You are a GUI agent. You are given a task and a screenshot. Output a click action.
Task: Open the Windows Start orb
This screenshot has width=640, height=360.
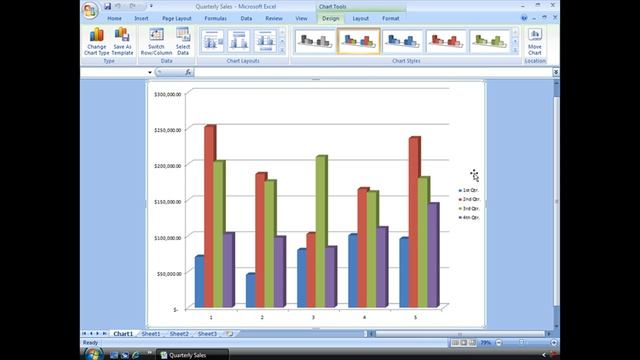click(92, 353)
